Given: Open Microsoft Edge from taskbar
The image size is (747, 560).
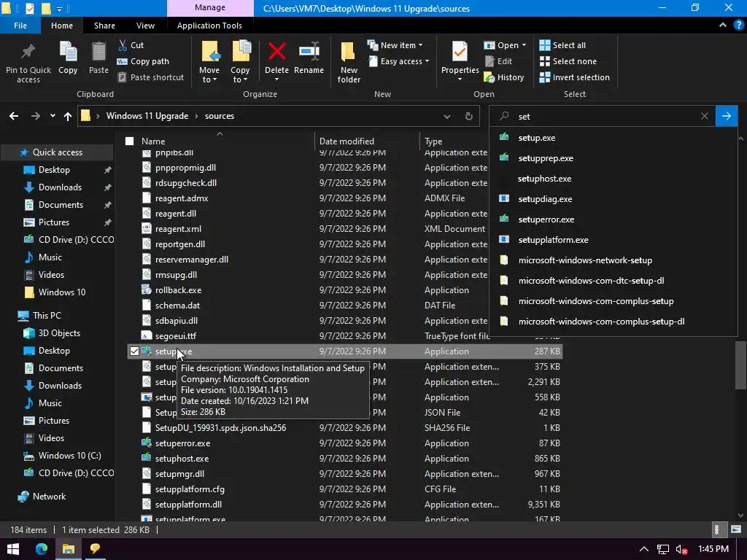Looking at the screenshot, I should 42,548.
